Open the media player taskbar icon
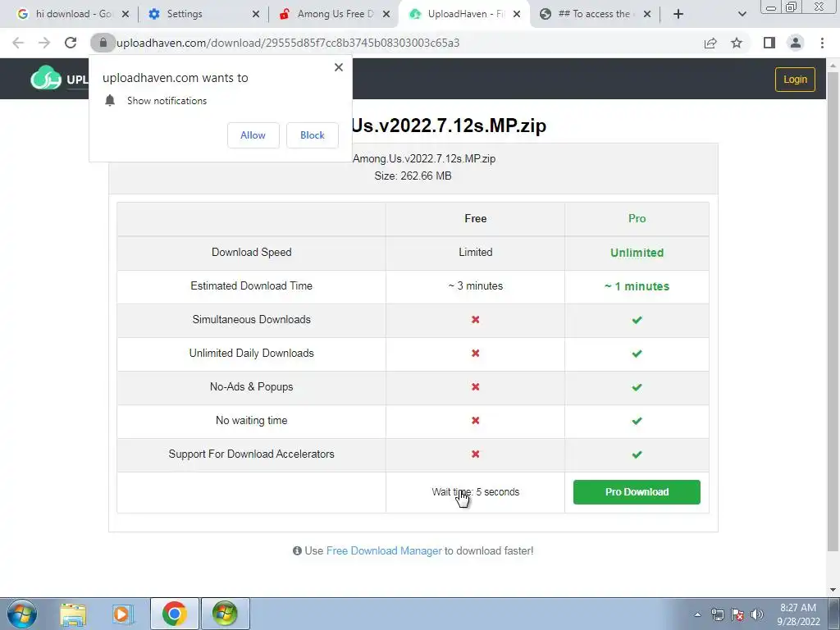 point(122,614)
